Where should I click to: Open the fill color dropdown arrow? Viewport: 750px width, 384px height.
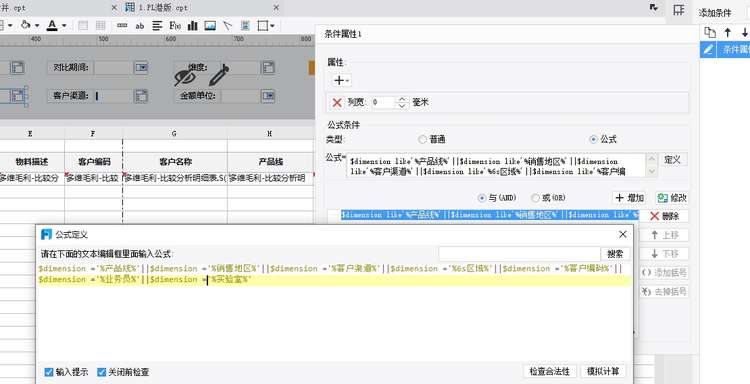(x=37, y=26)
